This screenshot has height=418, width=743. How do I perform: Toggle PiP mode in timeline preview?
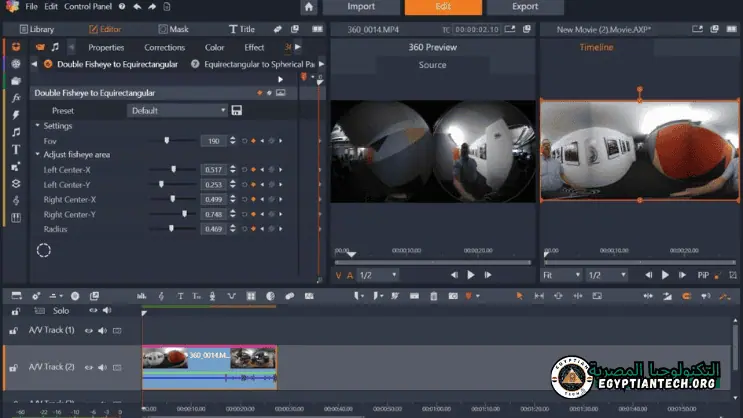tap(703, 275)
